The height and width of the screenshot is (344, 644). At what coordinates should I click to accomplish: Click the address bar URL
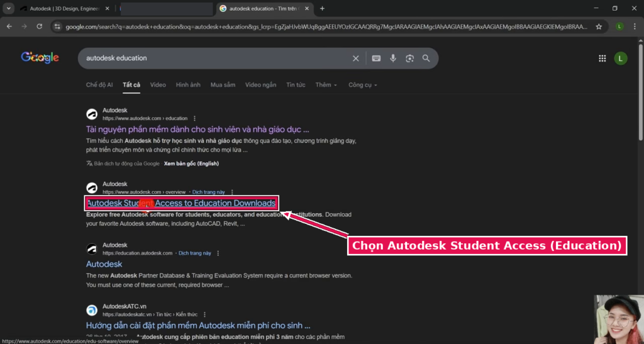pyautogui.click(x=326, y=26)
